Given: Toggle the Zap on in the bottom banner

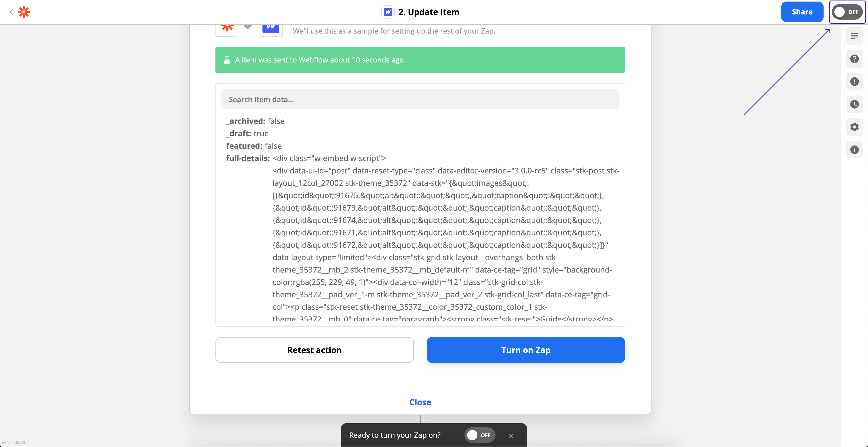Looking at the screenshot, I should pyautogui.click(x=480, y=435).
